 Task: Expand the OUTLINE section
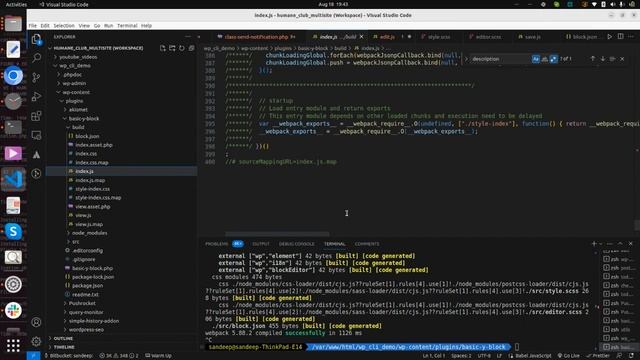tap(63, 338)
